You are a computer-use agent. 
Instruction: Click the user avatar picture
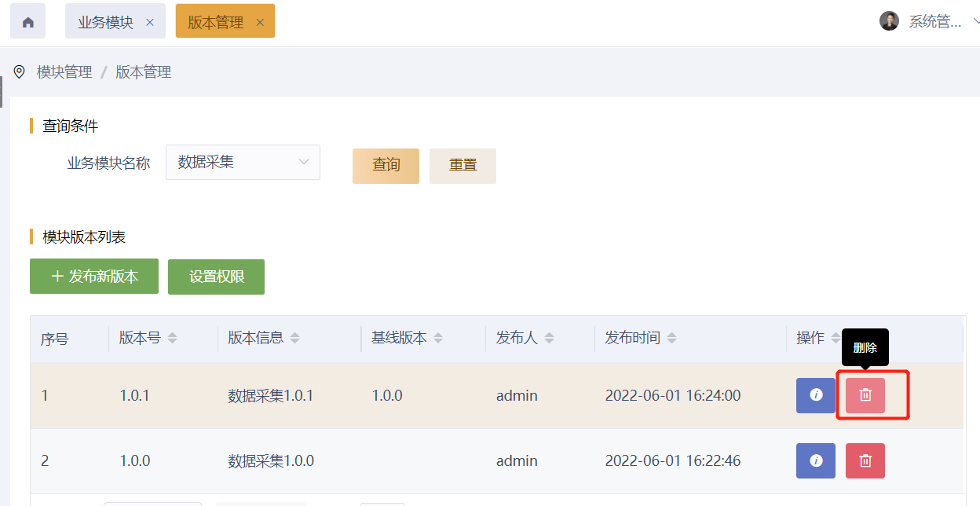tap(888, 21)
